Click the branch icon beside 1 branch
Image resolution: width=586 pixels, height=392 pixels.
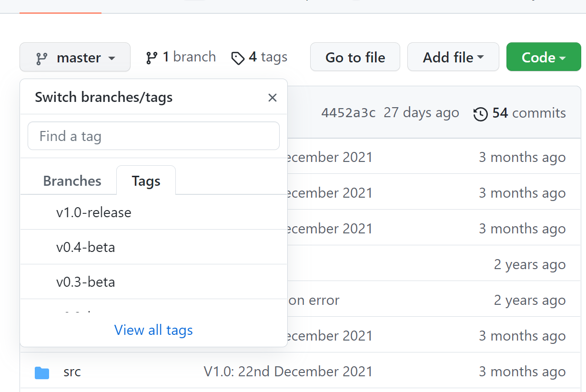[152, 58]
